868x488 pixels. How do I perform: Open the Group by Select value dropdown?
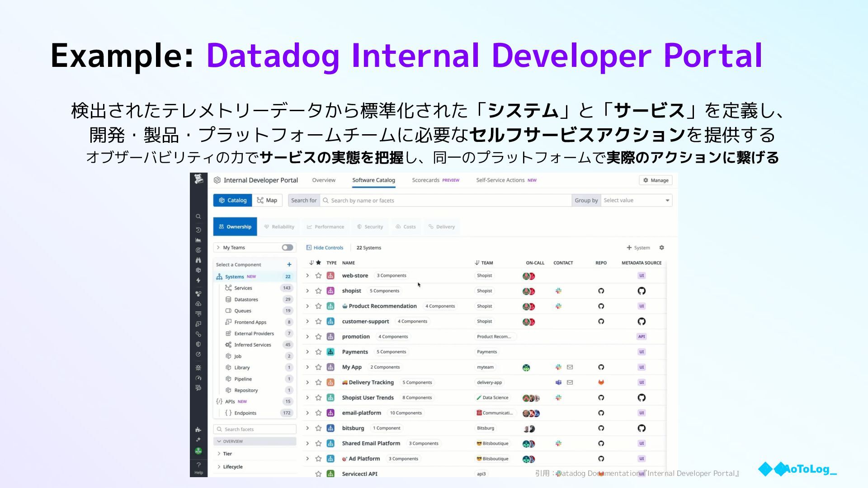tap(636, 201)
